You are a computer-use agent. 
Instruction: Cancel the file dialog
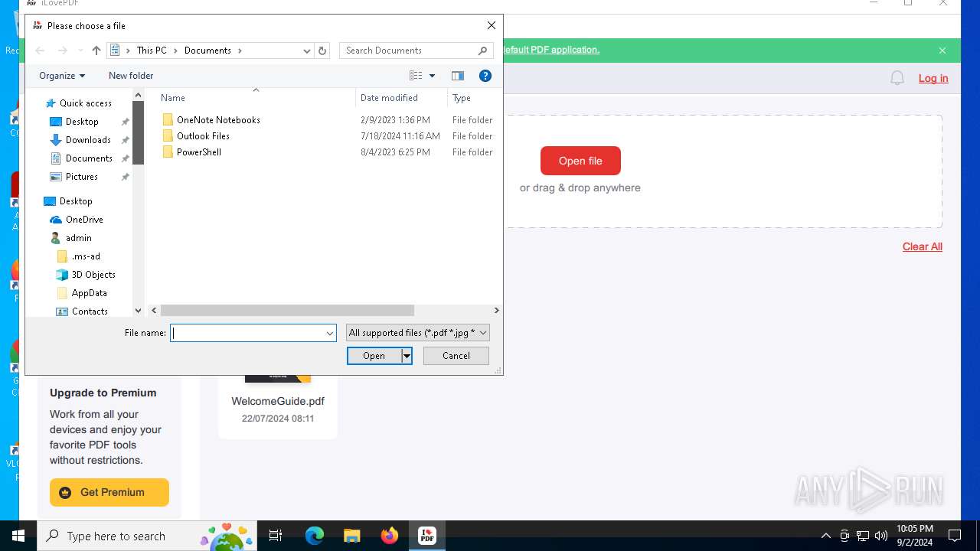point(456,356)
